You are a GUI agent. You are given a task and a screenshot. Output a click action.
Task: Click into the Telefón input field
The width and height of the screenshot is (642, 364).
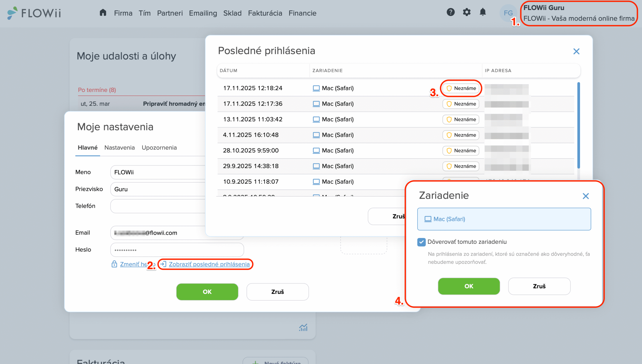[158, 206]
